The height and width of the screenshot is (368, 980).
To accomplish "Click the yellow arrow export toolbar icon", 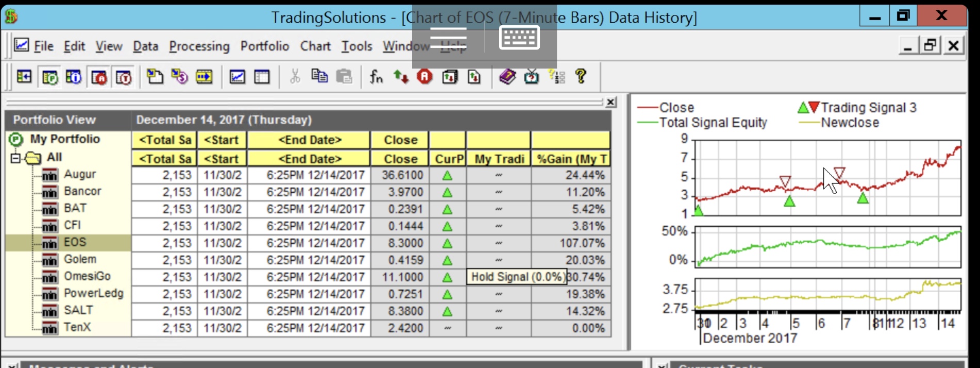I will tap(204, 77).
